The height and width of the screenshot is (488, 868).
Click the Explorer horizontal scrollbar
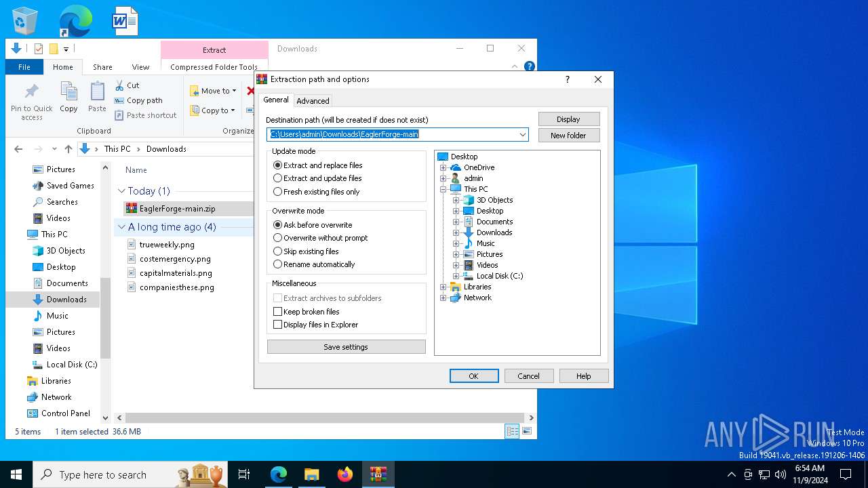tap(324, 418)
